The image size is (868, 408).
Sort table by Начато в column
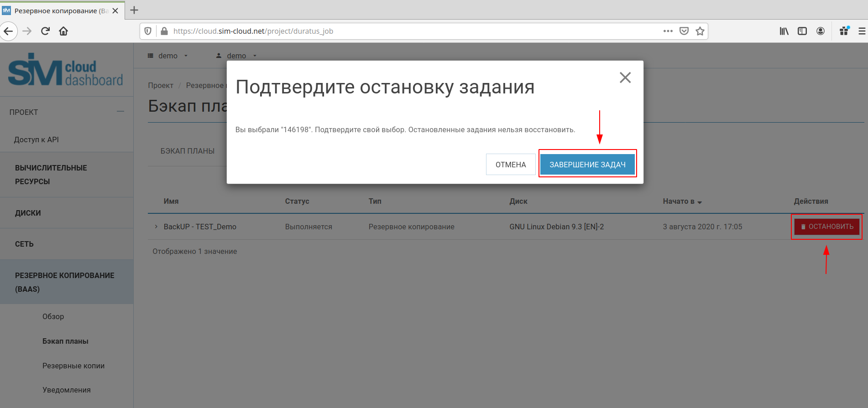pos(682,201)
